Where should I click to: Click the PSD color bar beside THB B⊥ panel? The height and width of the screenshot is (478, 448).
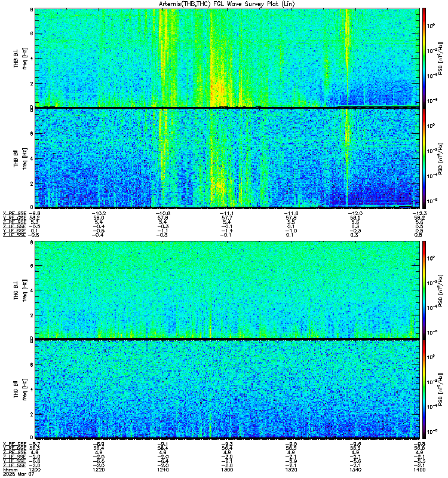(424, 57)
